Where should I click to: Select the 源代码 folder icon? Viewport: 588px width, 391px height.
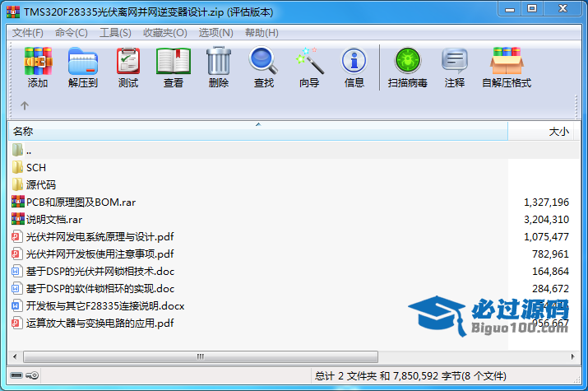[x=17, y=184]
